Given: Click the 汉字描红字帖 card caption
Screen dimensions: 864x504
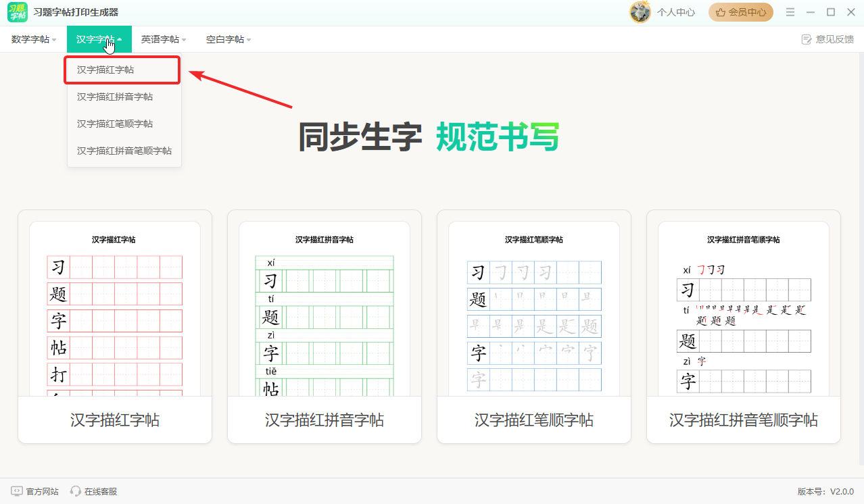Looking at the screenshot, I should (x=115, y=420).
